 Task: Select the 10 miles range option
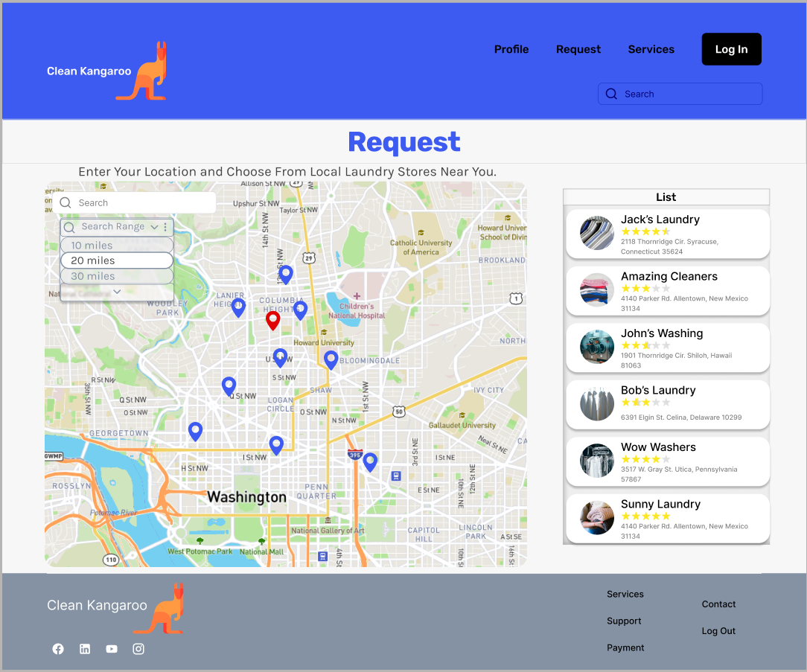pos(117,246)
